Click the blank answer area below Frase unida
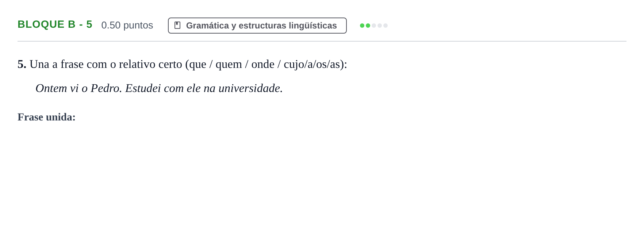Screen dimensions: 644x238 321,175
